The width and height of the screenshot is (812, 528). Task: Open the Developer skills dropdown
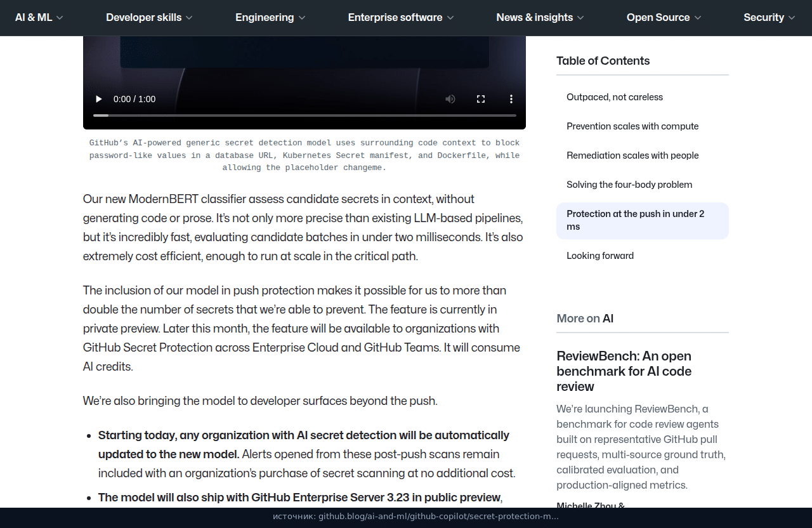coord(150,18)
